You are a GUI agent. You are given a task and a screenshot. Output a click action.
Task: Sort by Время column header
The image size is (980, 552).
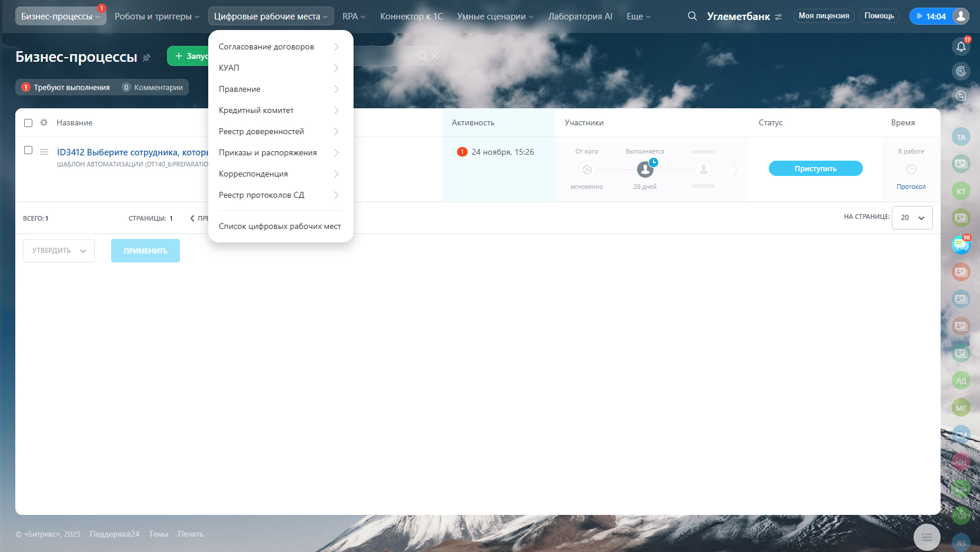pyautogui.click(x=903, y=122)
